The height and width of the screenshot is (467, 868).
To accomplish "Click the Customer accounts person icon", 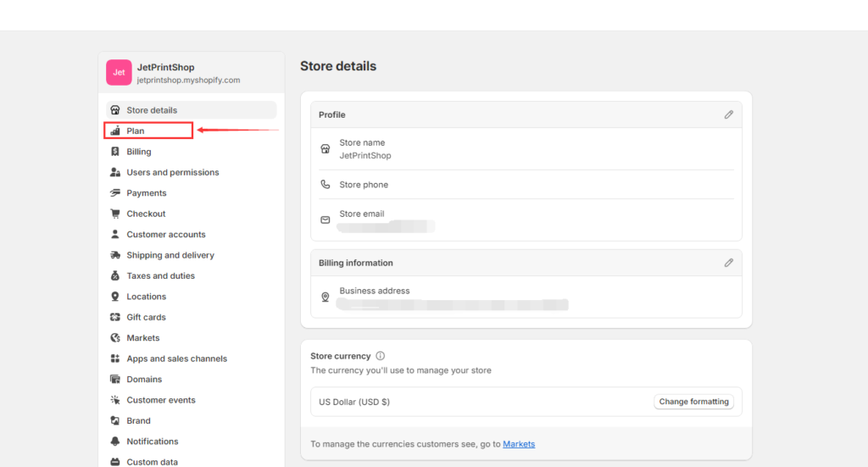I will click(x=115, y=234).
